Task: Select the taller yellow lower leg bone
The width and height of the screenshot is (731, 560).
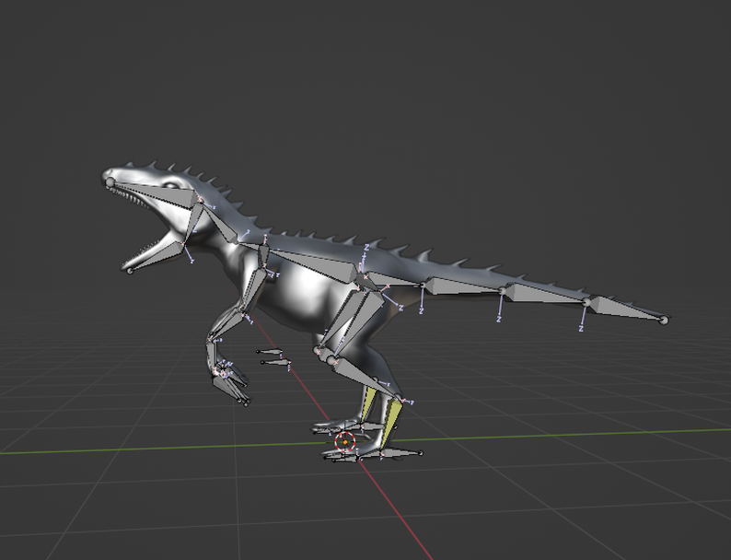Action: tap(390, 425)
